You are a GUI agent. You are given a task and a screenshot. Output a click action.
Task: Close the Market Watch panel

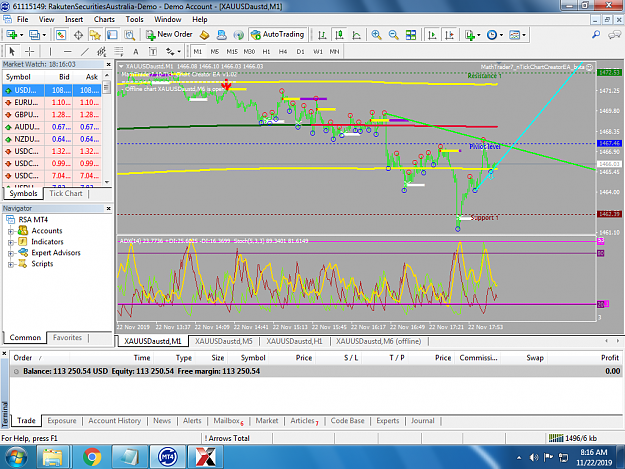(108, 64)
